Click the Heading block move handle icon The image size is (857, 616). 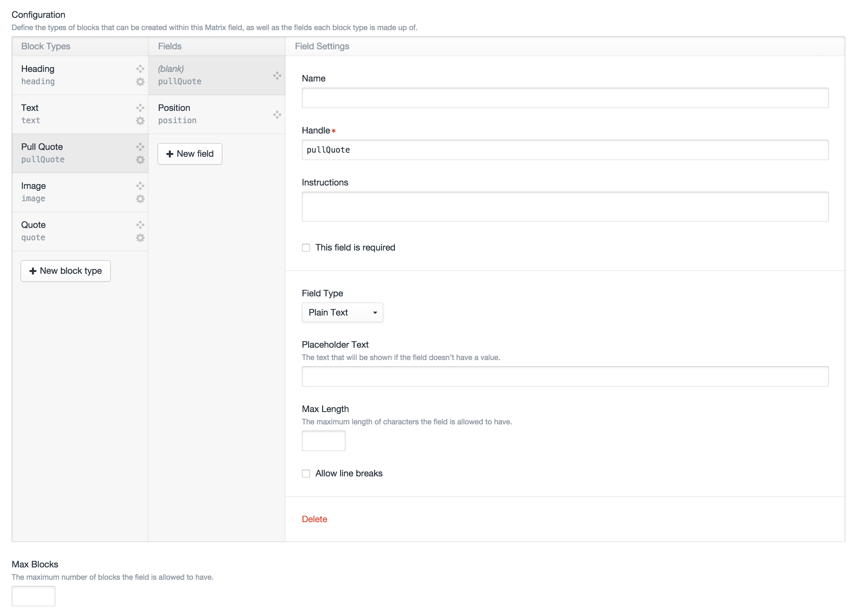pos(140,69)
